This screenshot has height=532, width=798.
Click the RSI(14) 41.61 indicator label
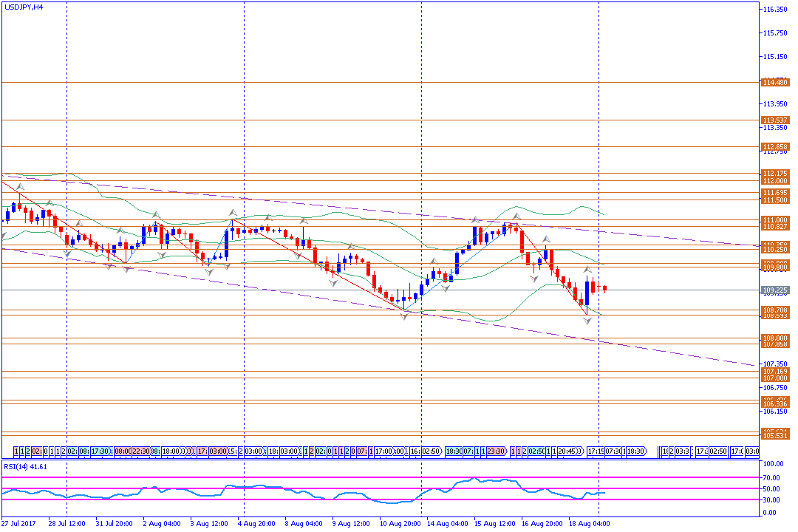pos(25,466)
